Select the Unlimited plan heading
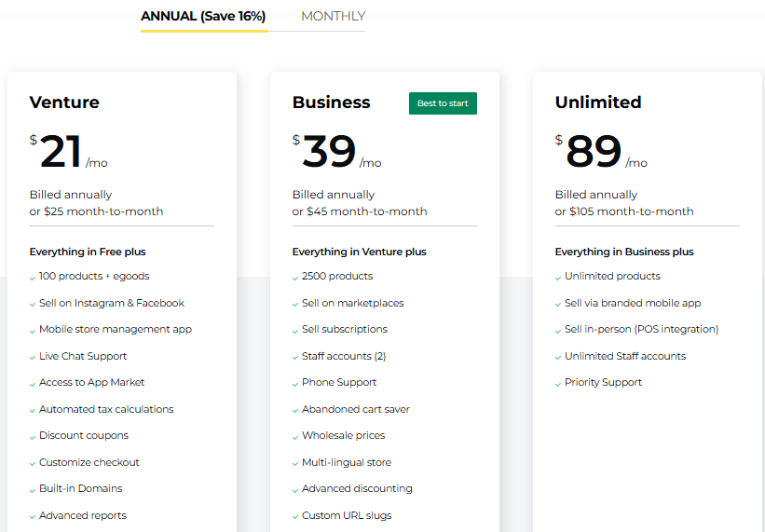Viewport: 765px width, 532px height. pos(598,102)
